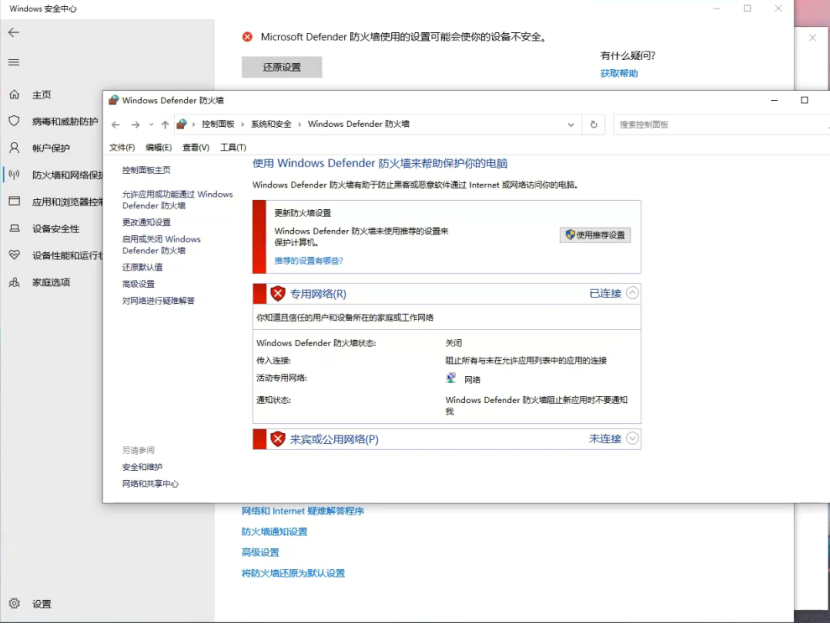The width and height of the screenshot is (830, 624).
Task: Go to Home (主页) in the sidebar
Action: click(41, 95)
